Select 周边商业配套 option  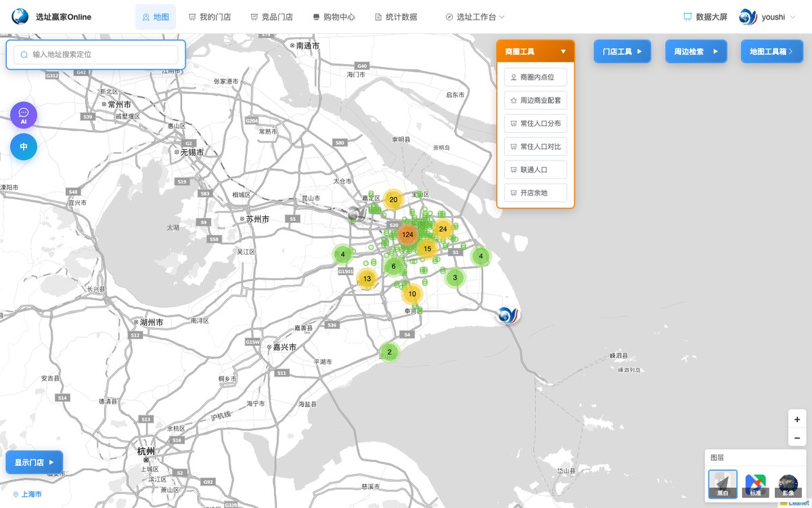535,100
